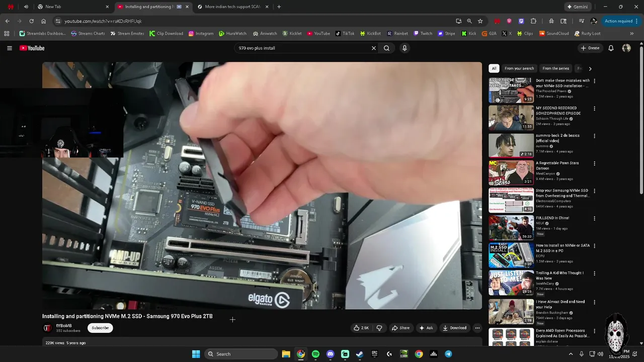
Task: Open options for NVMe SSD mistakes video
Action: 595,81
